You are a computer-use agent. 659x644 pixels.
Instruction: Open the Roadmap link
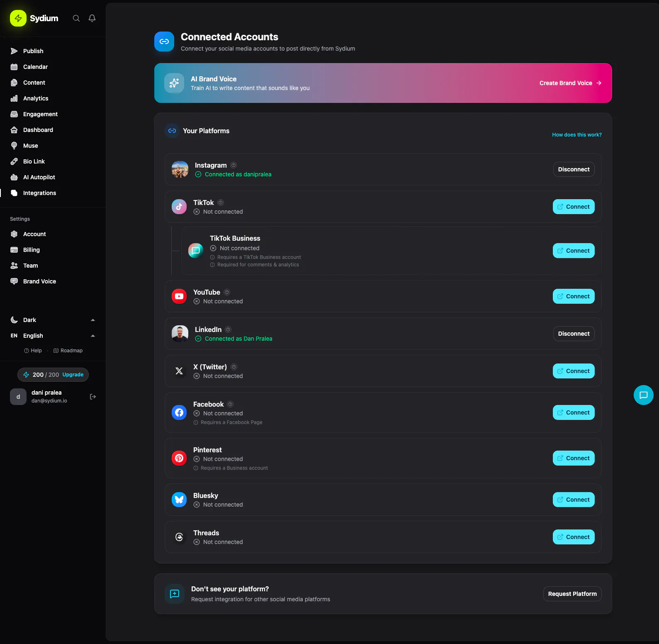(x=68, y=351)
